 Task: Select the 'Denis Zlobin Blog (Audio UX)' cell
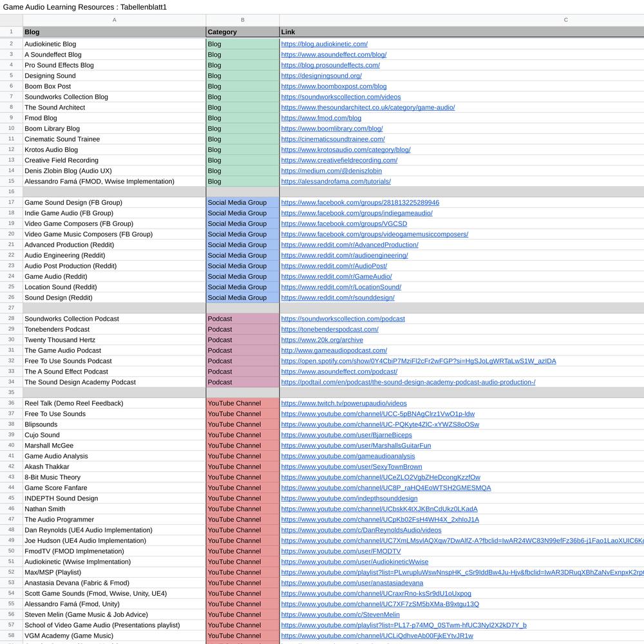[114, 171]
